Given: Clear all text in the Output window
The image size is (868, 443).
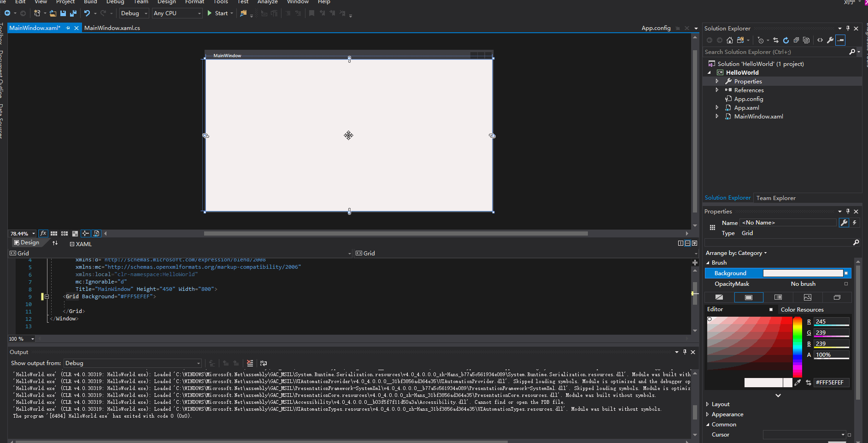Looking at the screenshot, I should pos(250,363).
